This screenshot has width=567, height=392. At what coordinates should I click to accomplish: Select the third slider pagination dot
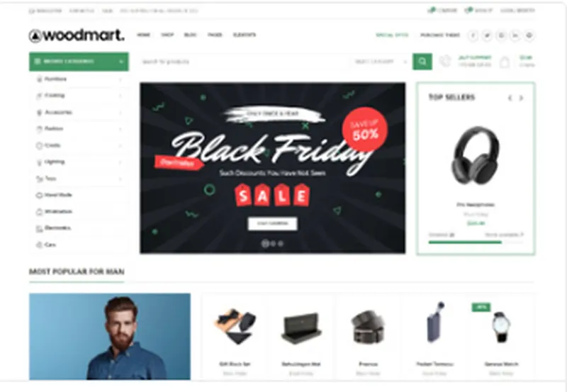tap(281, 243)
